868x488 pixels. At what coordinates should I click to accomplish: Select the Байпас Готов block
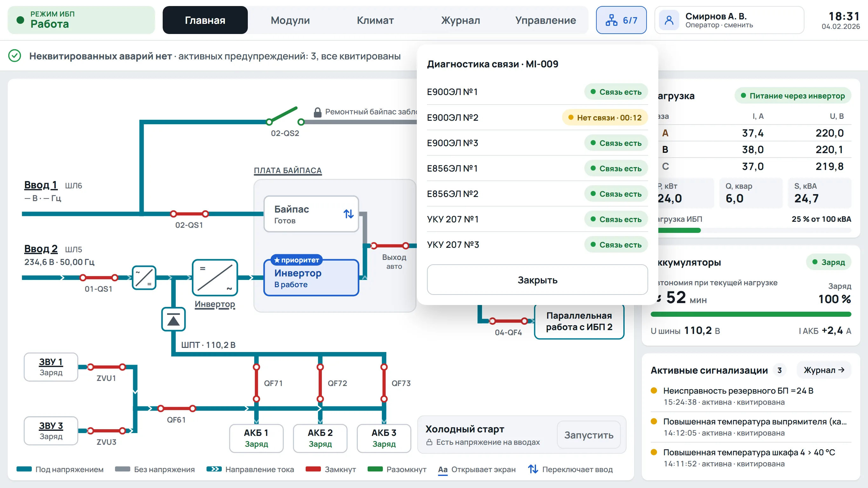pyautogui.click(x=311, y=214)
